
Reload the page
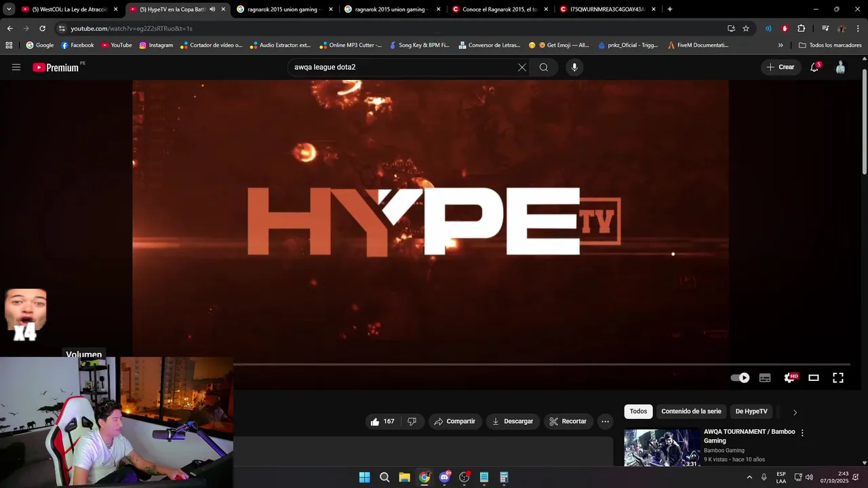pos(42,28)
